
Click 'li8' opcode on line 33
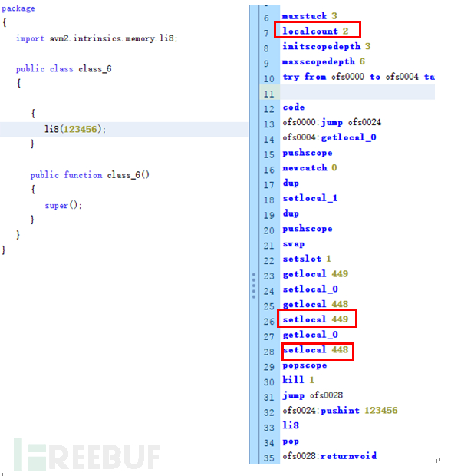click(x=291, y=425)
